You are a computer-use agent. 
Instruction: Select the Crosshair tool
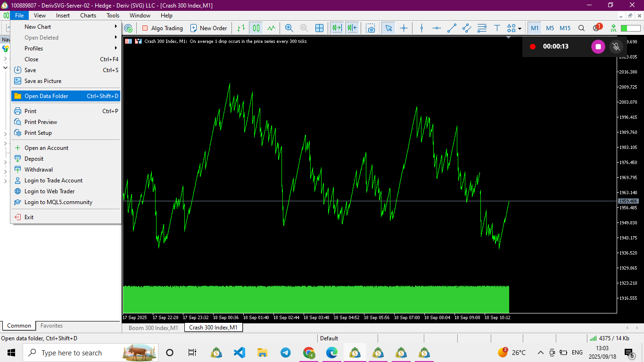tap(404, 28)
